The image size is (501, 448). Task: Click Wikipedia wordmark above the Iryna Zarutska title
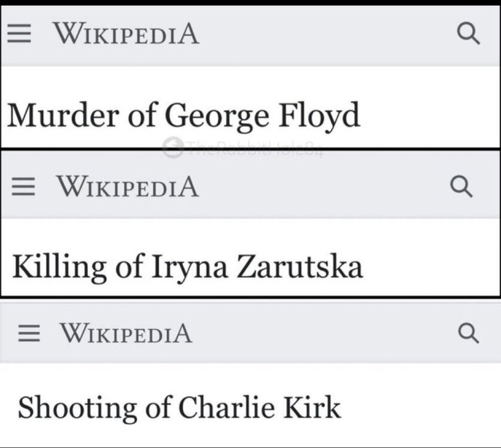tap(127, 186)
